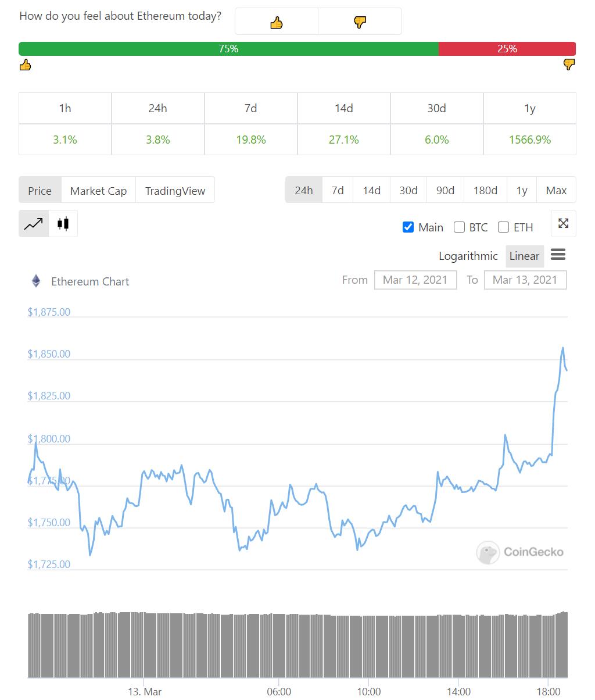The width and height of the screenshot is (595, 700).
Task: Select the line chart view icon
Action: [x=33, y=223]
